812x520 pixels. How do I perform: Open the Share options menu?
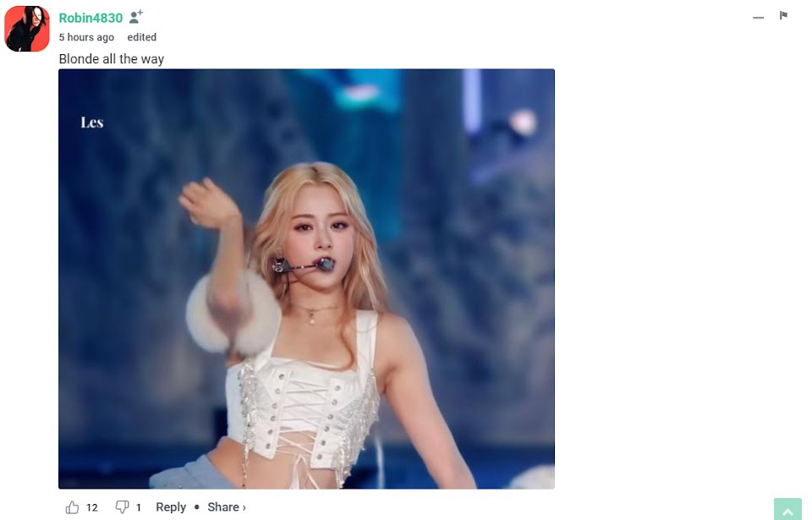coord(223,507)
